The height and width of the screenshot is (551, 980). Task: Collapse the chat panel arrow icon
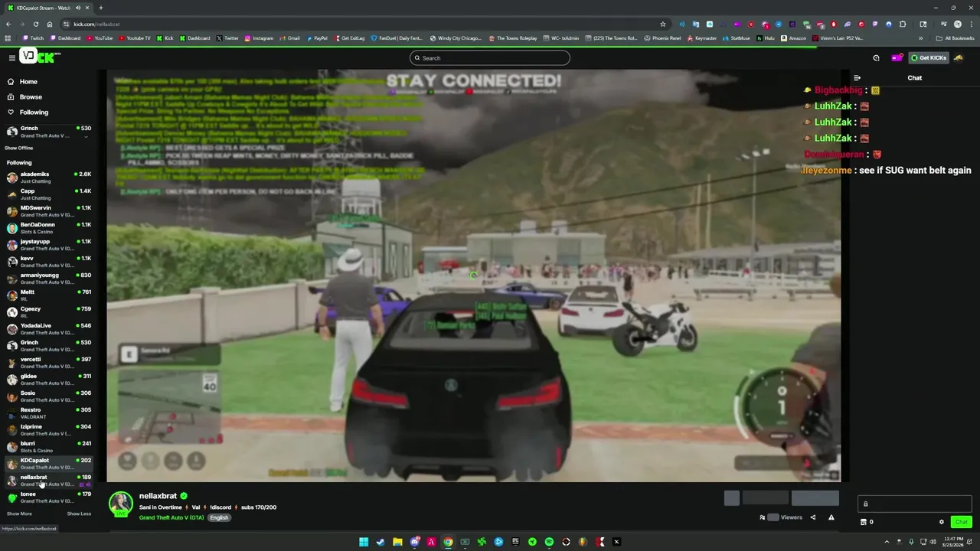[x=857, y=78]
